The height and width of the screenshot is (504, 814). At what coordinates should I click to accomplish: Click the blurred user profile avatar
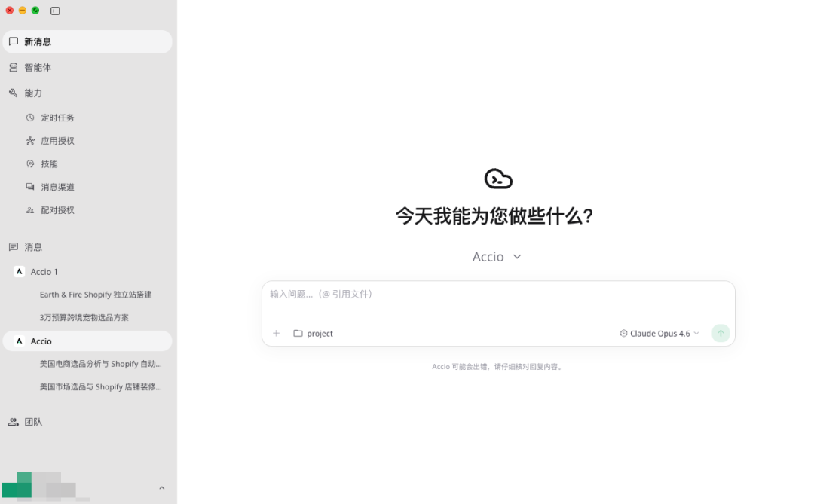point(17,486)
